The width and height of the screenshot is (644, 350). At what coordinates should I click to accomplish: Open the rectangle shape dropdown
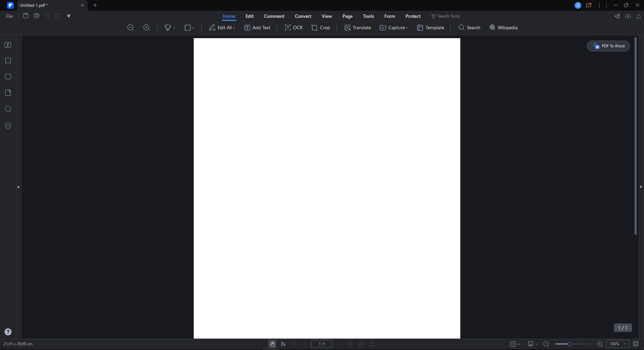click(x=190, y=28)
